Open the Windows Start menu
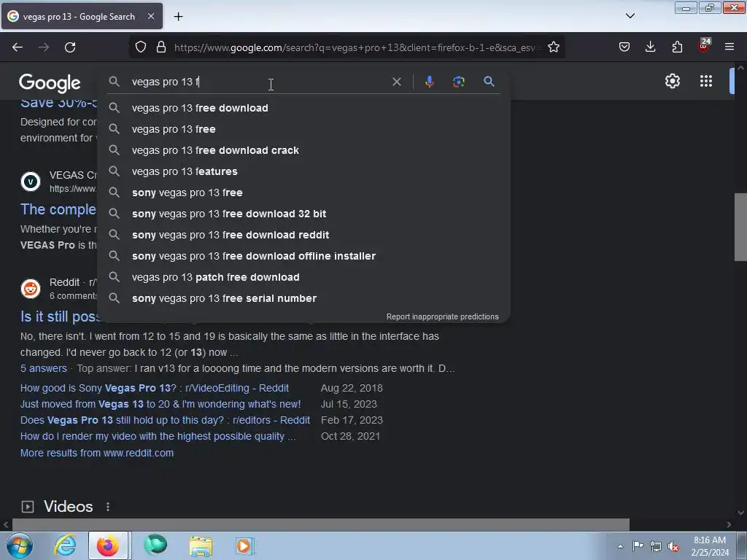 point(20,545)
